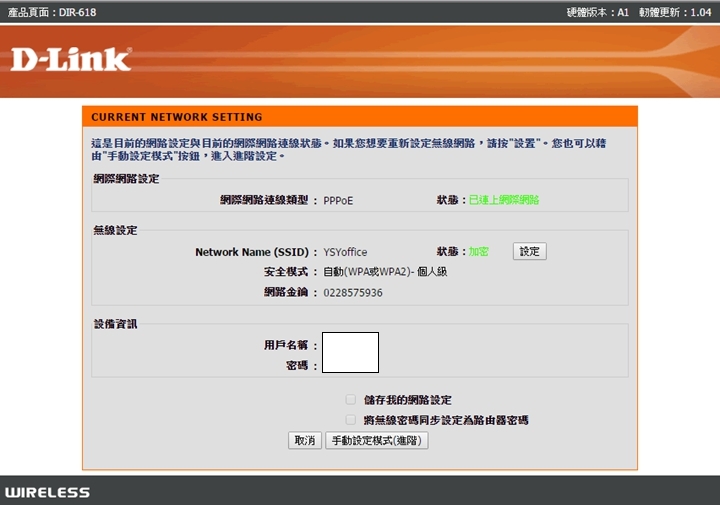The height and width of the screenshot is (505, 720).
Task: Click the WIRELESS footer label
Action: (x=47, y=493)
